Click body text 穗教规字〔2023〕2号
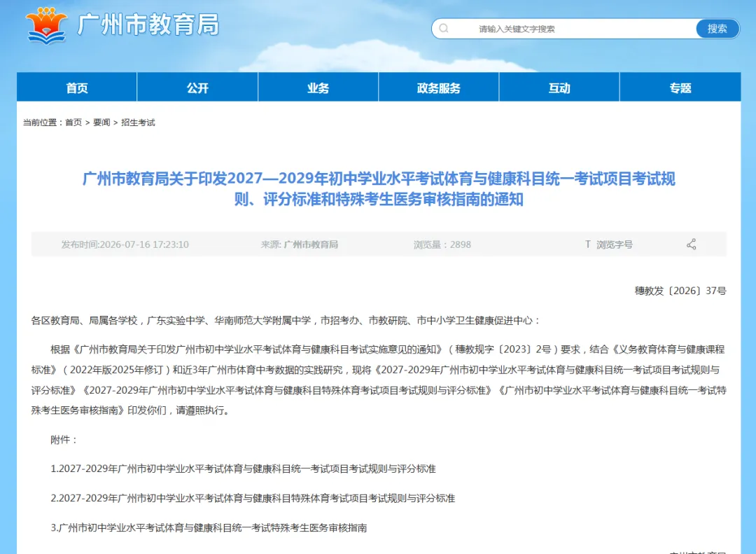 pyautogui.click(x=503, y=349)
